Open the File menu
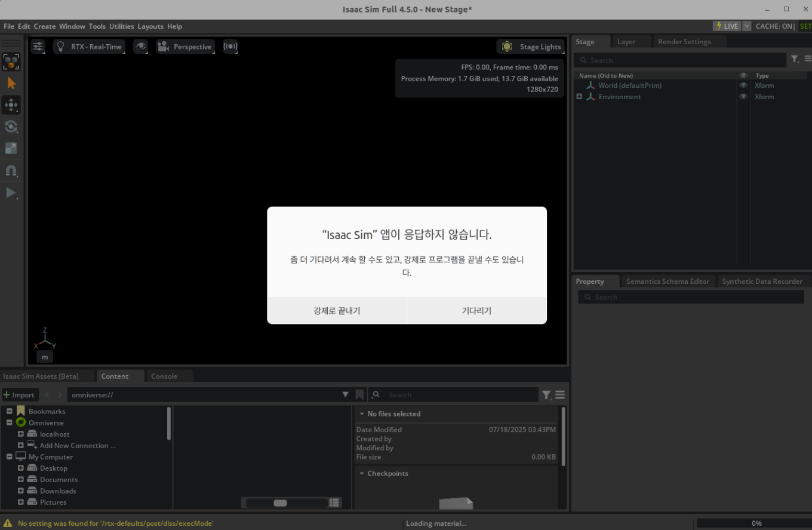The image size is (812, 530). [x=9, y=26]
